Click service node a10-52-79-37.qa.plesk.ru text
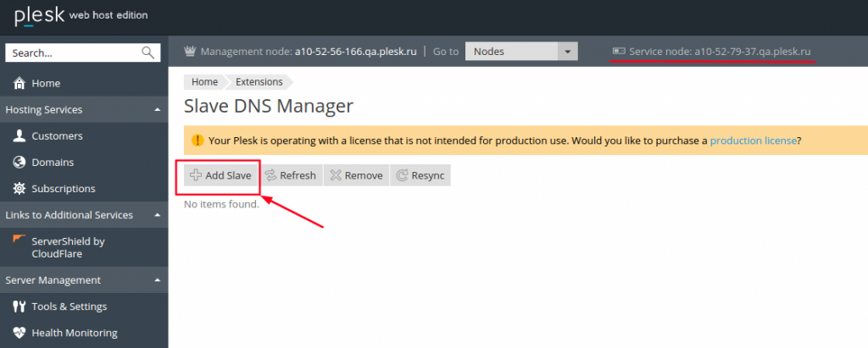 753,52
